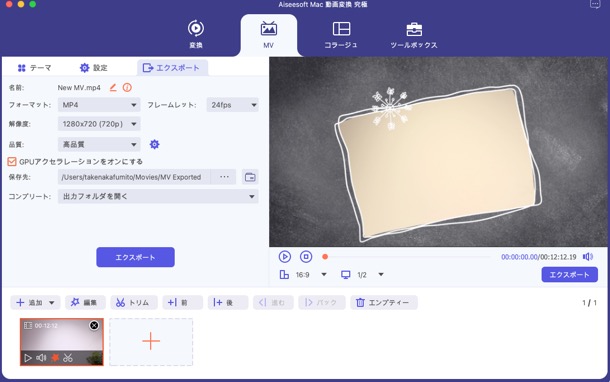Image resolution: width=610 pixels, height=382 pixels.
Task: Remove clip with the X icon
Action: (x=94, y=326)
